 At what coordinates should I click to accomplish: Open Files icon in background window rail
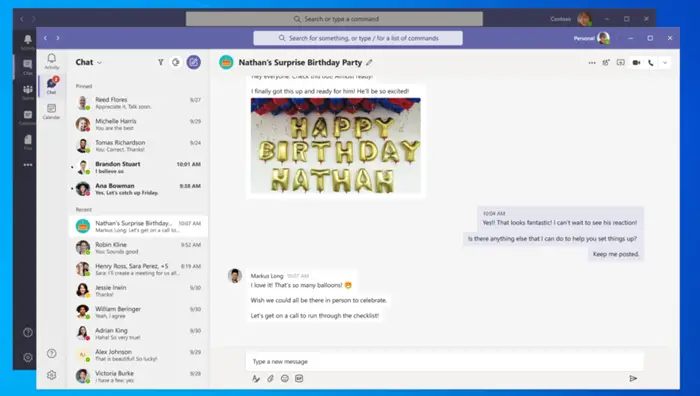pos(28,142)
